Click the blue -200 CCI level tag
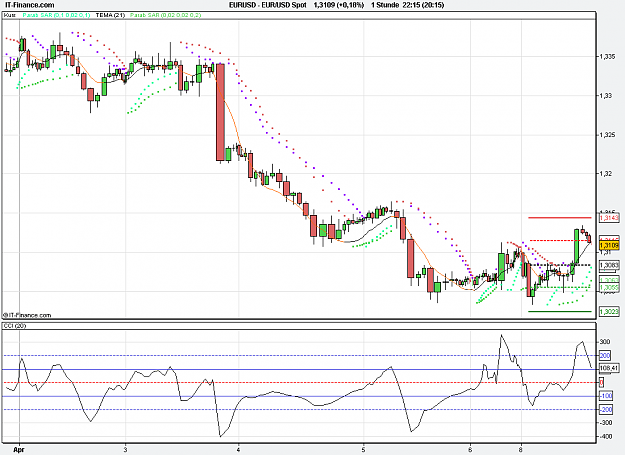The image size is (625, 455). click(606, 410)
